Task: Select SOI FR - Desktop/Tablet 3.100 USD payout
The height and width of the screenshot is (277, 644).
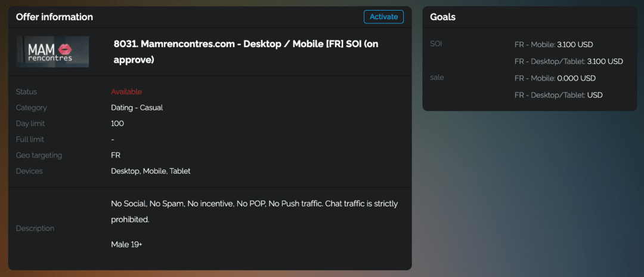Action: [568, 61]
